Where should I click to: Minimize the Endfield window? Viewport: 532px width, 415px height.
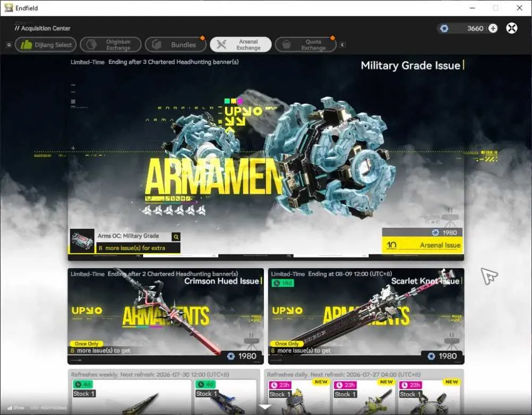472,8
